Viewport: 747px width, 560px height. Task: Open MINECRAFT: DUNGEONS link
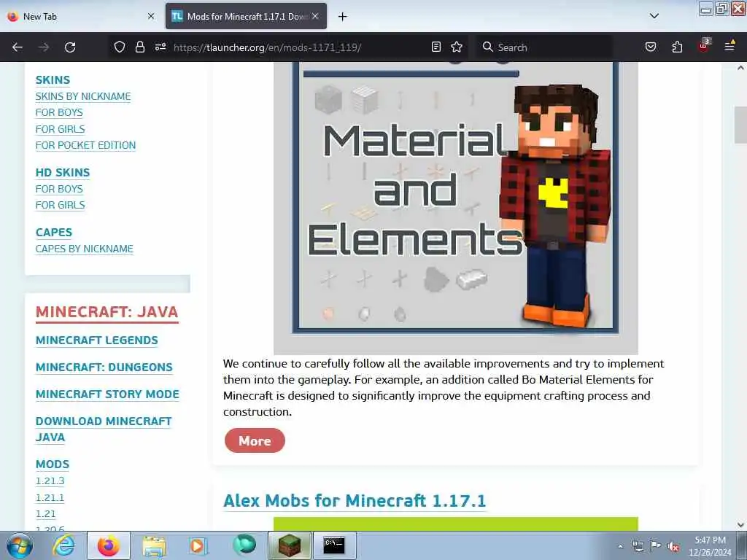pyautogui.click(x=104, y=367)
